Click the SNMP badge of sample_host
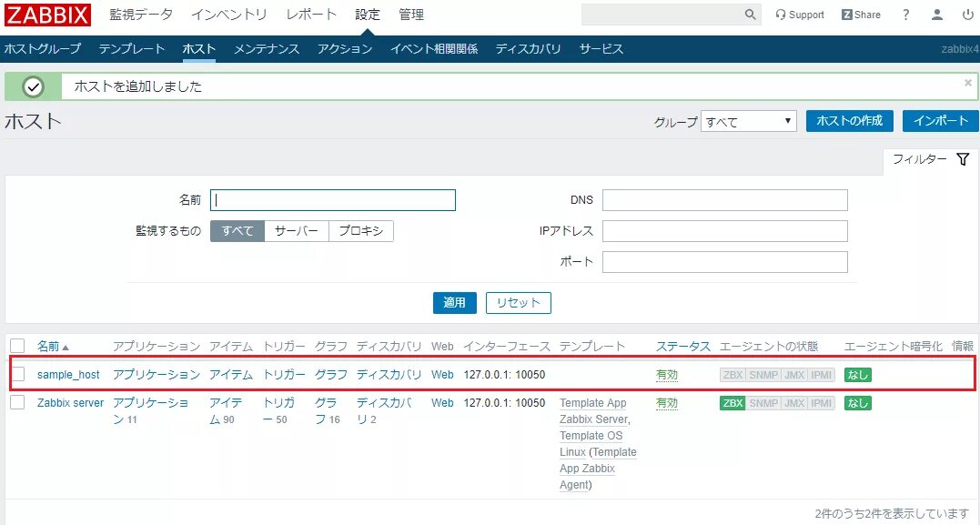980x525 pixels. pyautogui.click(x=763, y=375)
